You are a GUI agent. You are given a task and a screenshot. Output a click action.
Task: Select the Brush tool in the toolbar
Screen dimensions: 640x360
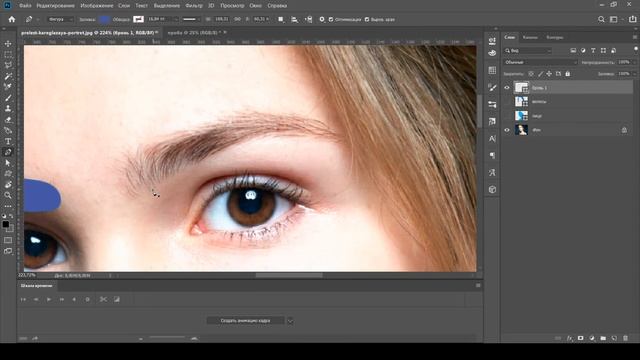tap(8, 98)
